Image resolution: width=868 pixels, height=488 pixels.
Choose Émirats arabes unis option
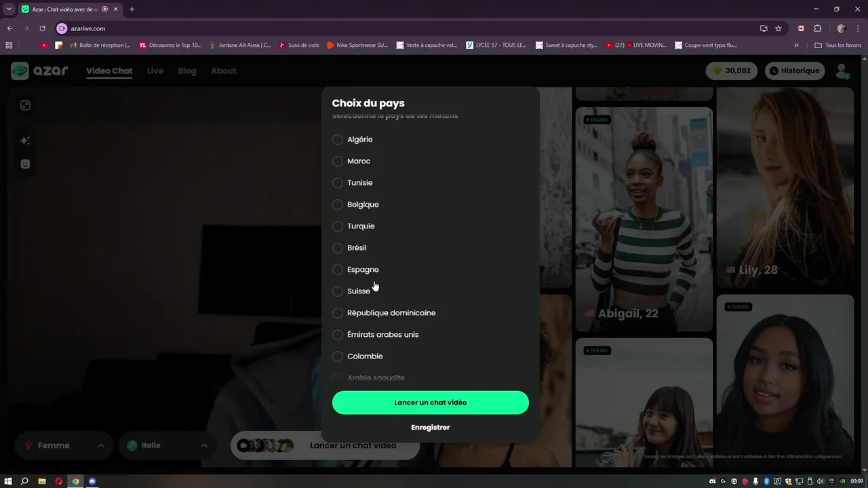(x=338, y=335)
